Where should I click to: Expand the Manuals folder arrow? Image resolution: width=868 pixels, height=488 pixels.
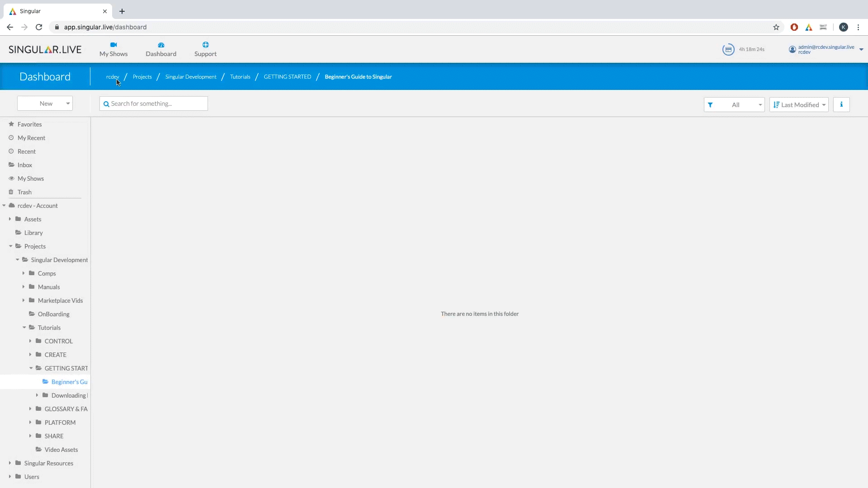[24, 287]
